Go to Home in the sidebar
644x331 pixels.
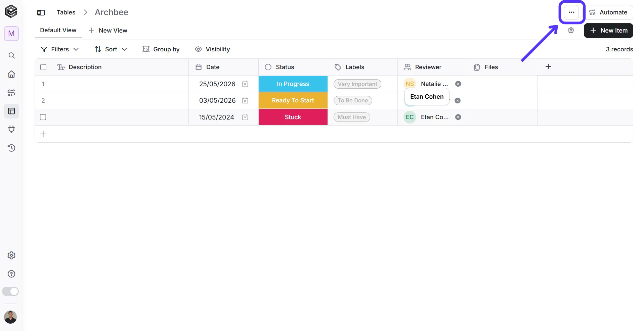tap(11, 74)
